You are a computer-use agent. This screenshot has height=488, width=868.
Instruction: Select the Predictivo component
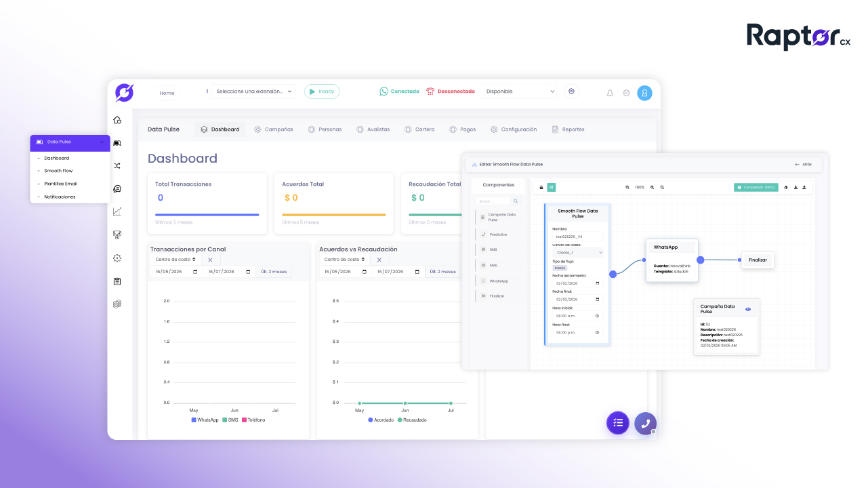coord(498,234)
